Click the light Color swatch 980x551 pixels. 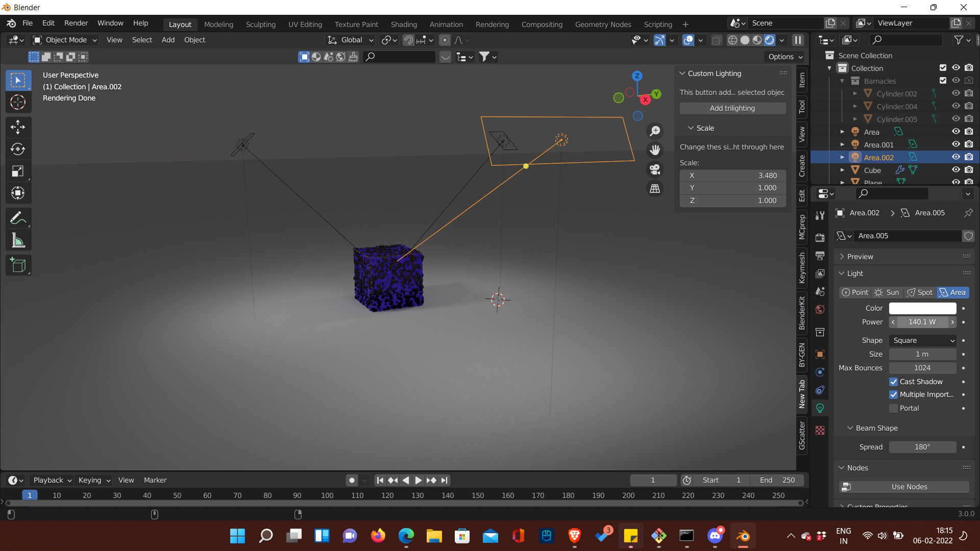(x=922, y=308)
